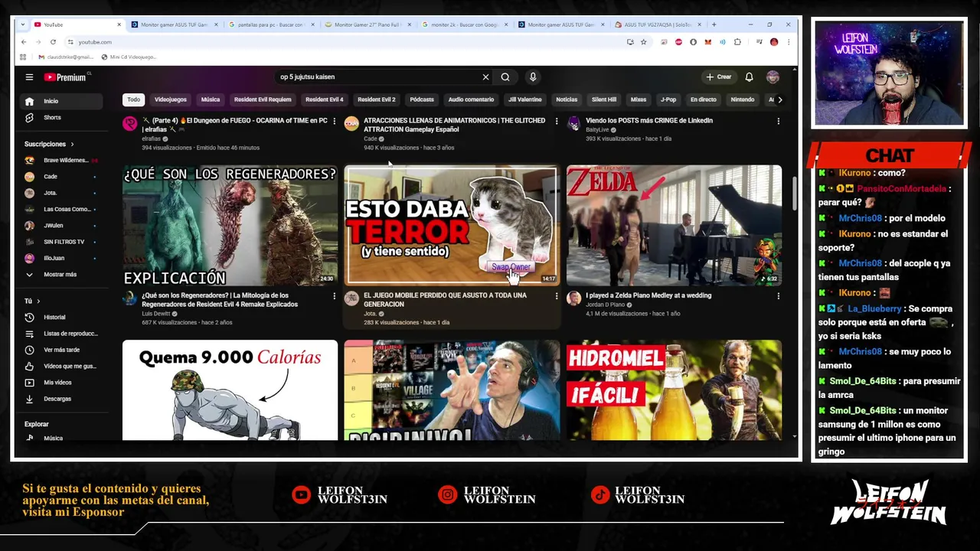This screenshot has width=980, height=551.
Task: Open options menu for Zelda Piano Medley video
Action: [x=778, y=296]
